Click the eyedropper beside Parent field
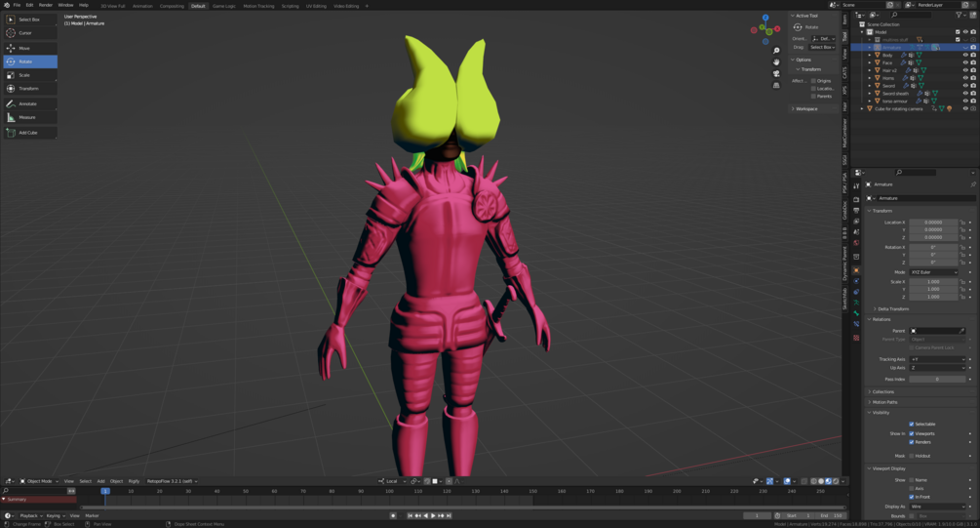The height and width of the screenshot is (528, 980). (x=961, y=331)
